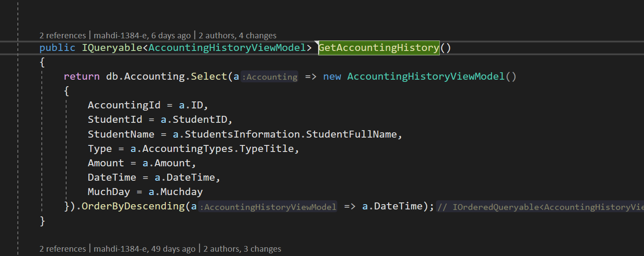Viewport: 644px width, 256px height.
Task: Click the 'public' access modifier keyword
Action: [x=57, y=47]
